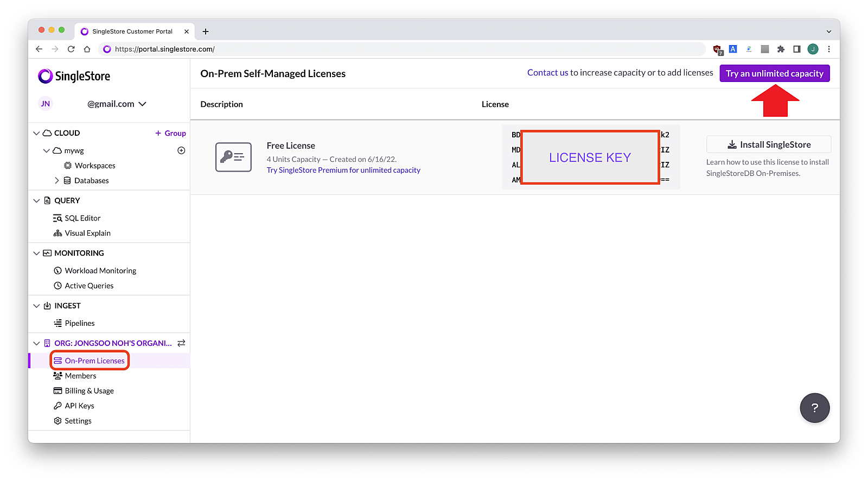Screen dimensions: 868x480
Task: Select the SingleStore Customer Portal tab
Action: pyautogui.click(x=133, y=31)
